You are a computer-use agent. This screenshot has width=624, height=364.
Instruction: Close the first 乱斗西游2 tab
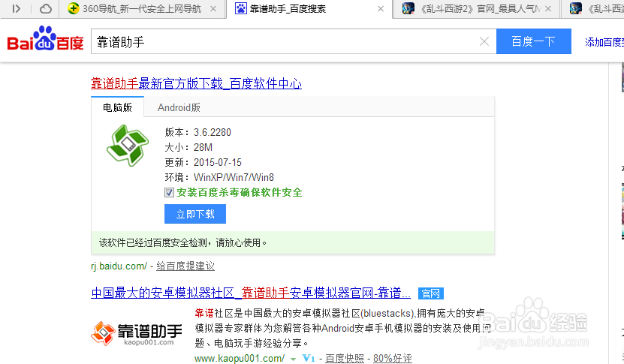[548, 9]
